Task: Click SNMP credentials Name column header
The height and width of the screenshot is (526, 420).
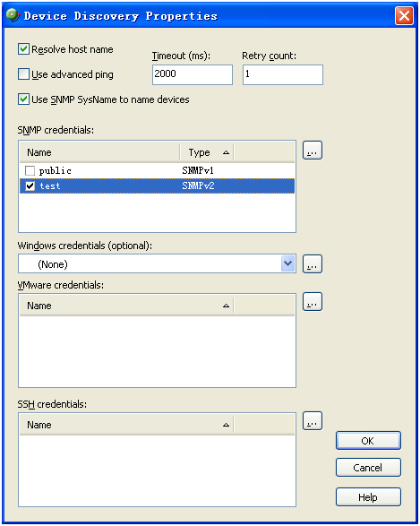Action: tap(100, 152)
